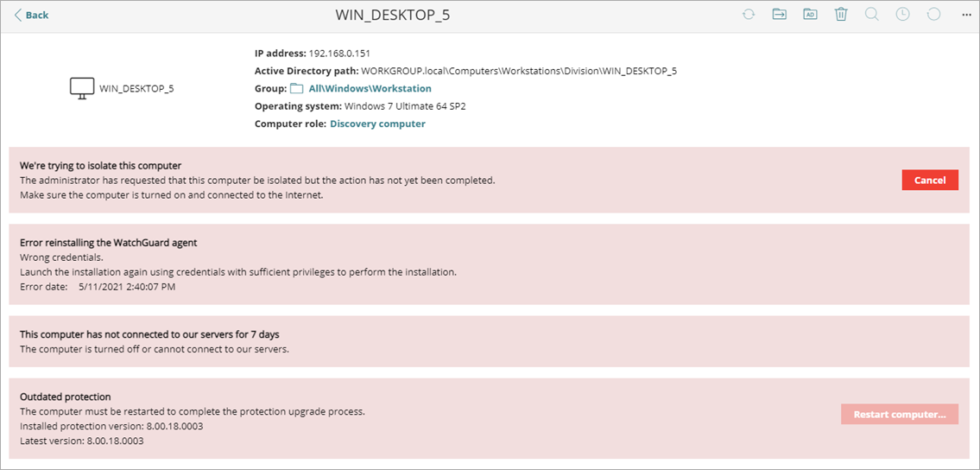Click the Move to group folder icon

tap(779, 15)
